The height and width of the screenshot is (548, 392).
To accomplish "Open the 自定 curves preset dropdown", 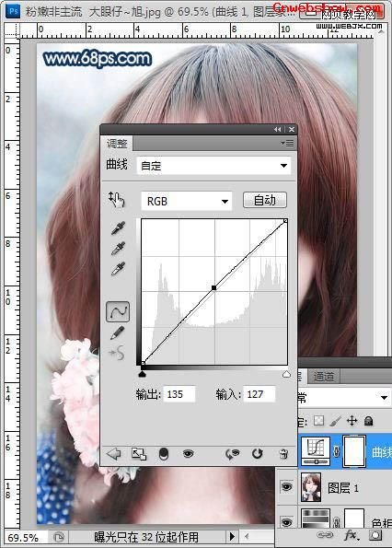I will 213,166.
